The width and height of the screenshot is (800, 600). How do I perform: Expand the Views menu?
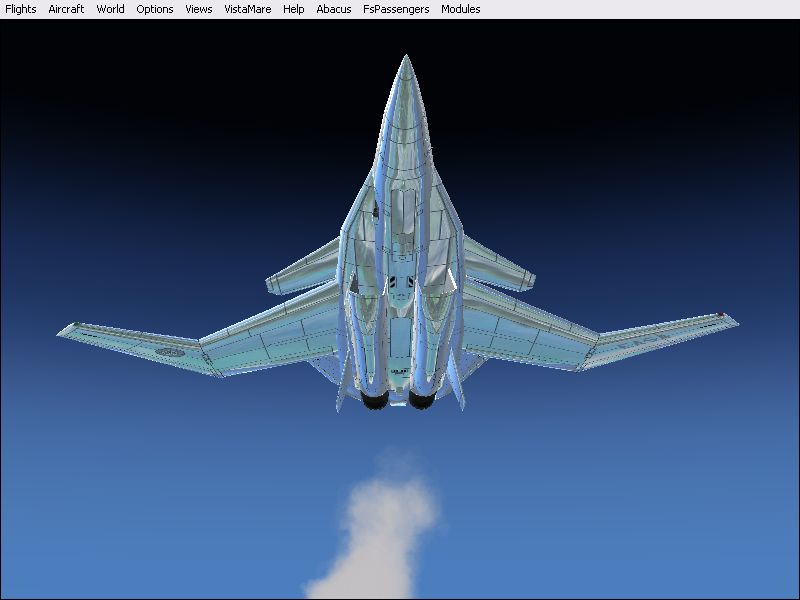(199, 9)
